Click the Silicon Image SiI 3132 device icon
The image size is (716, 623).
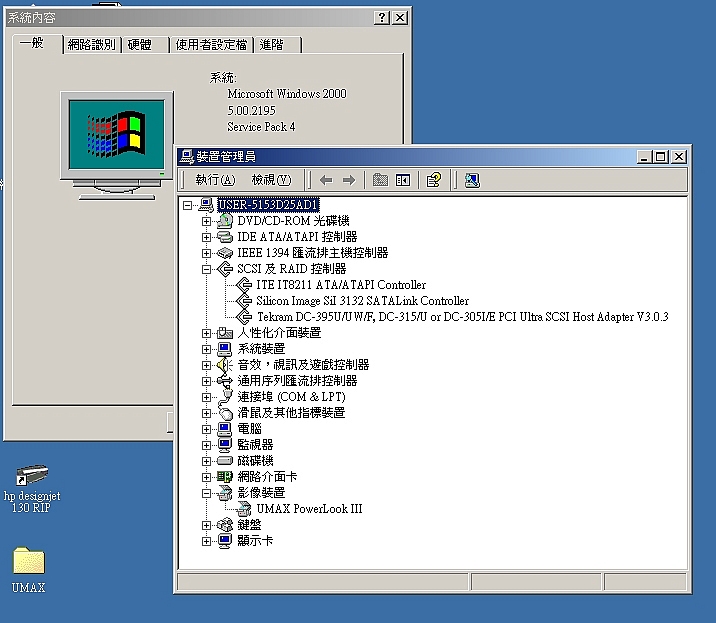(x=244, y=301)
